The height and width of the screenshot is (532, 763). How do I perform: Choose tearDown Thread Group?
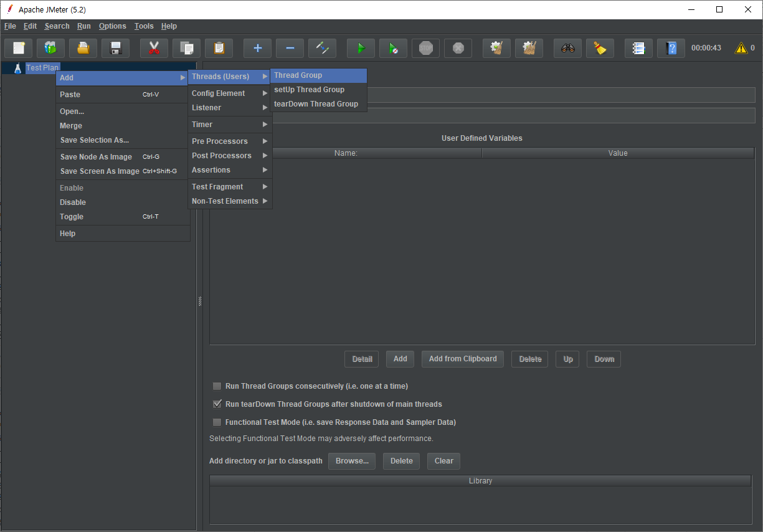318,104
